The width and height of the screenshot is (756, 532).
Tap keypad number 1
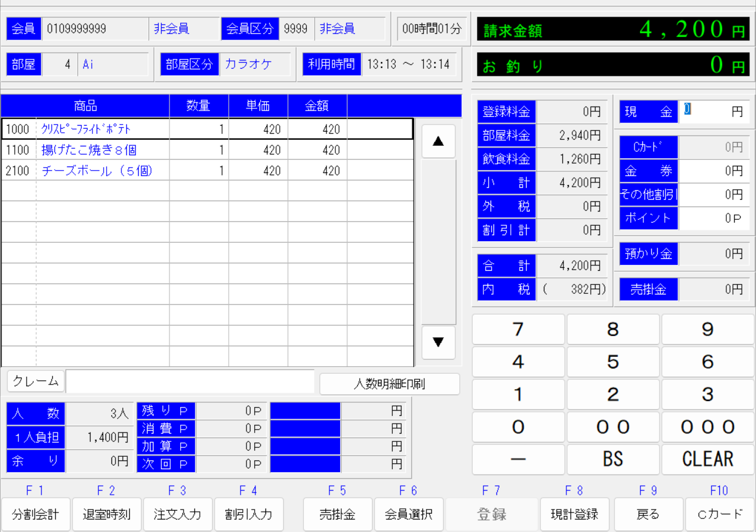pos(518,395)
